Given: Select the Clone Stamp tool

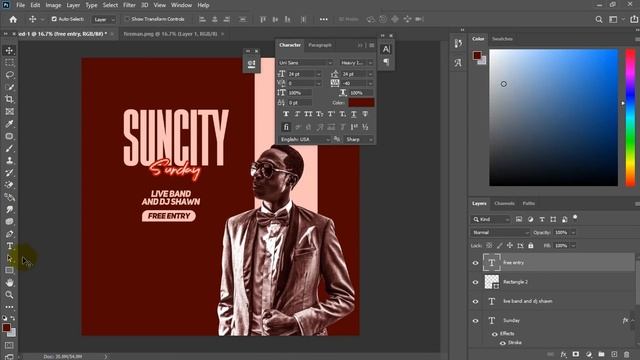Looking at the screenshot, I should point(9,160).
